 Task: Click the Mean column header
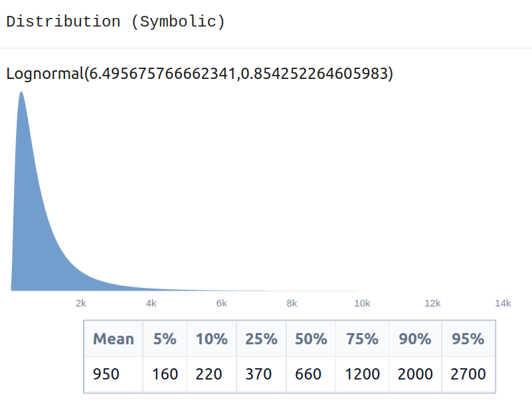click(x=114, y=339)
